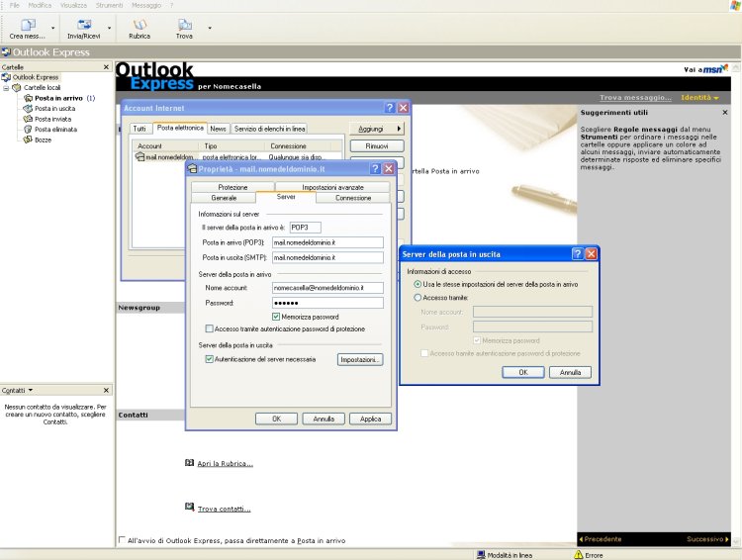Screen dimensions: 742x560
Task: Select Usa le stesse impostazioni radio button
Action: point(417,285)
